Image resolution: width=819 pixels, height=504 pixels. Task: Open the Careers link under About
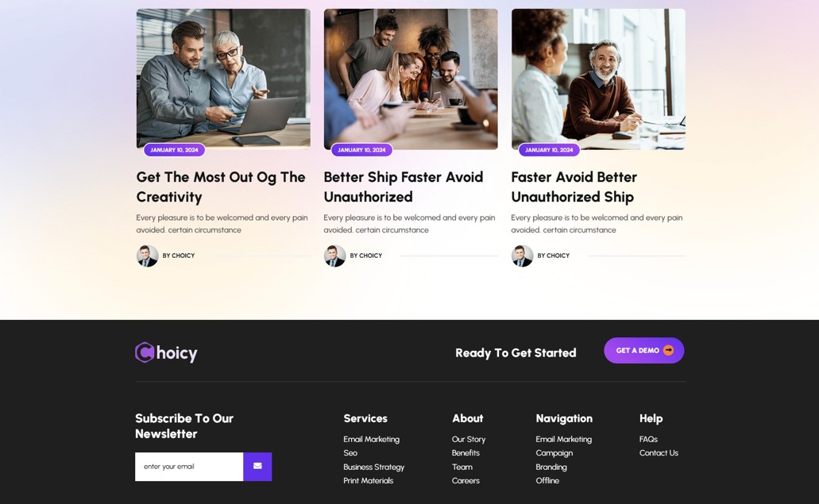point(466,480)
